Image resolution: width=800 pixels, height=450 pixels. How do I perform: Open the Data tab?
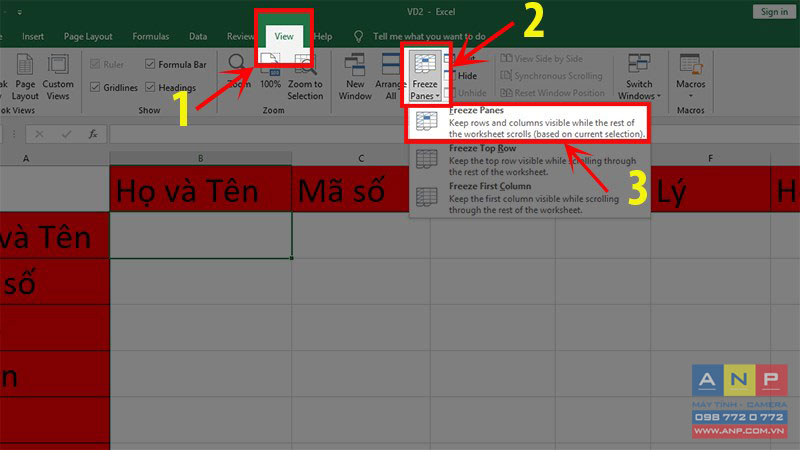tap(198, 36)
